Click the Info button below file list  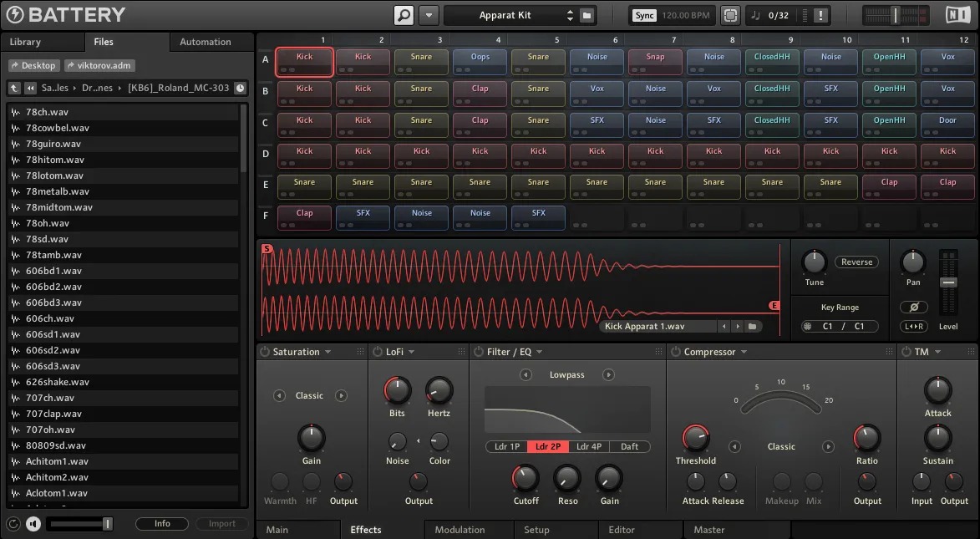(162, 524)
